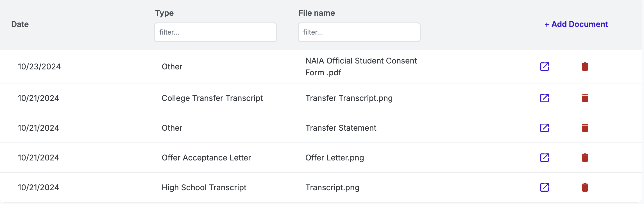This screenshot has height=204, width=644.
Task: Open the High School Transcript.png file
Action: [x=544, y=187]
